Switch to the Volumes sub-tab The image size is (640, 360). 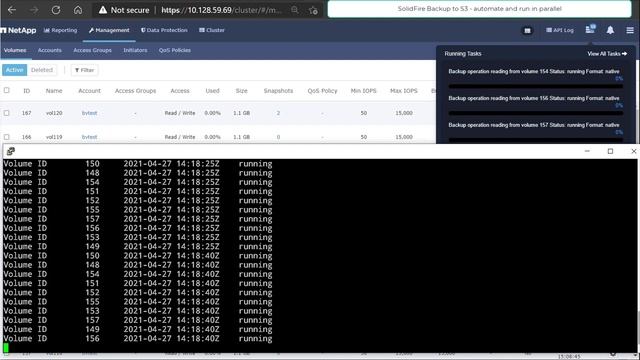pos(15,50)
